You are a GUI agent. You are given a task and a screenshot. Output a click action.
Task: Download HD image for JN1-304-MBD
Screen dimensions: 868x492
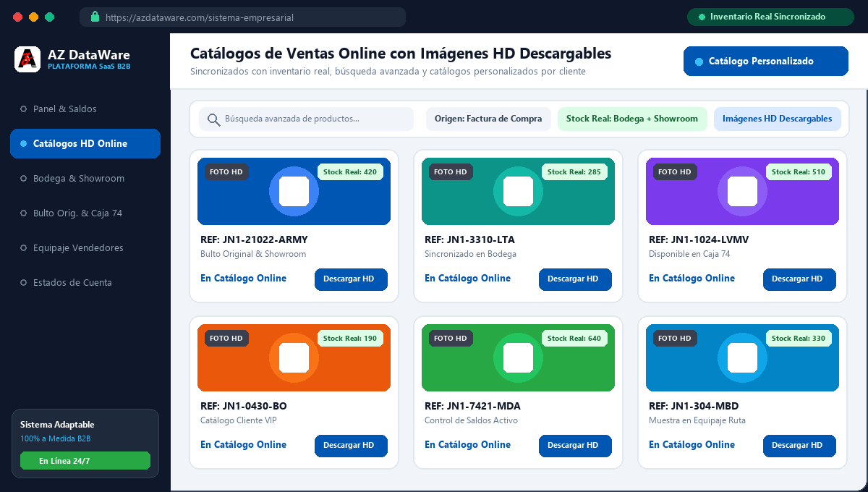(x=799, y=446)
